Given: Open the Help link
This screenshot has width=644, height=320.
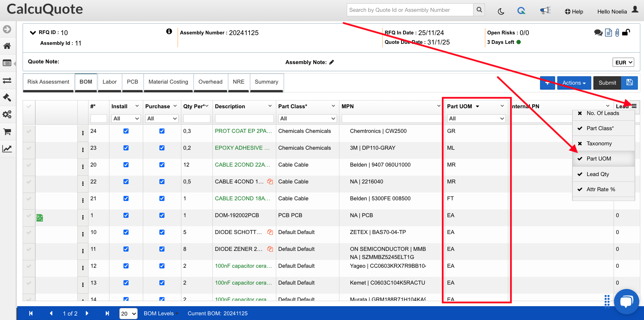Looking at the screenshot, I should [574, 11].
